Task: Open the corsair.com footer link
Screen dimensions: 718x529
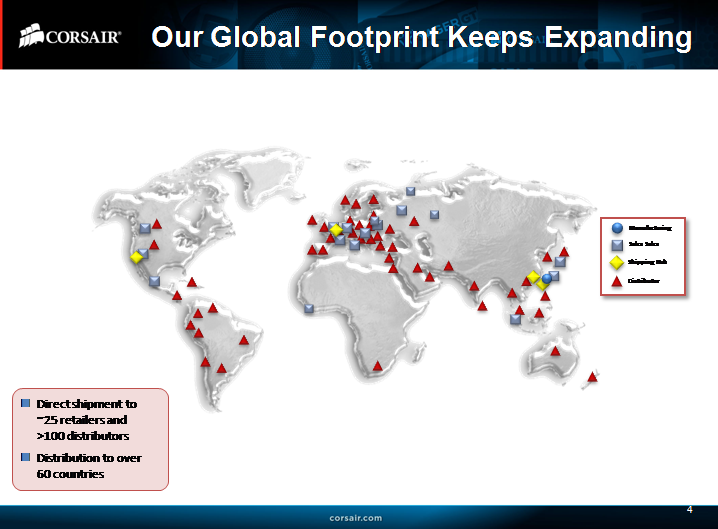Action: (356, 518)
